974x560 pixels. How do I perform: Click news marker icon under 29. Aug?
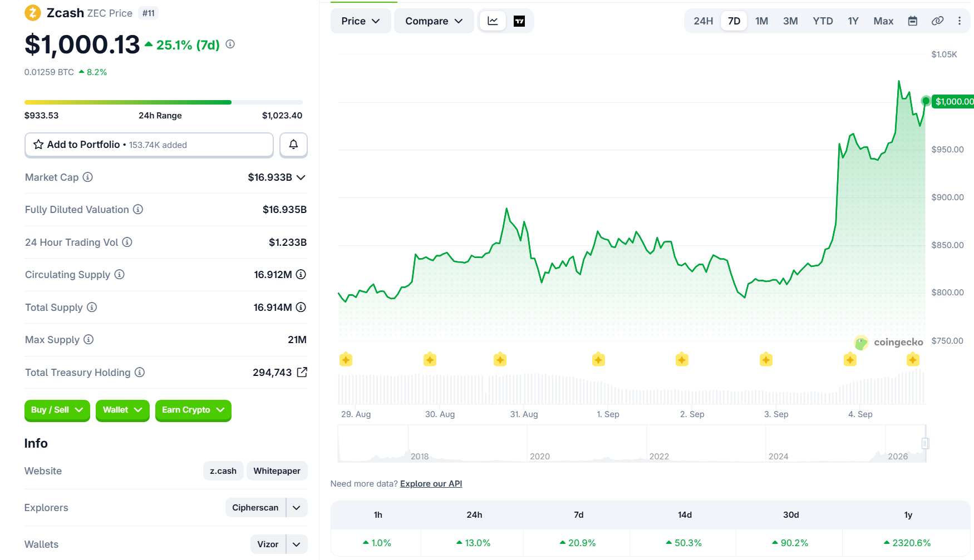[346, 359]
